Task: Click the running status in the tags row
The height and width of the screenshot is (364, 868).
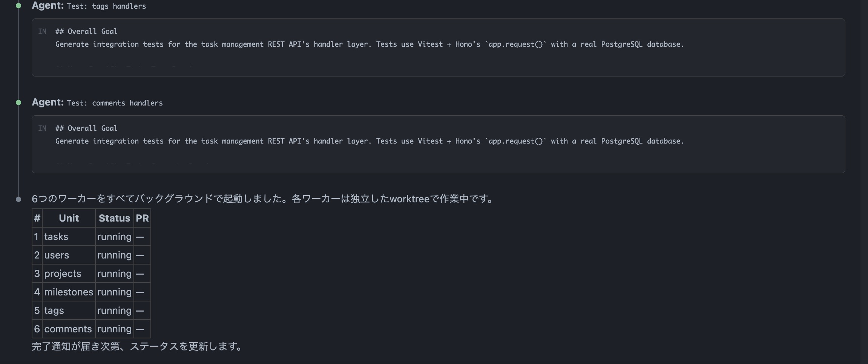Action: click(114, 310)
